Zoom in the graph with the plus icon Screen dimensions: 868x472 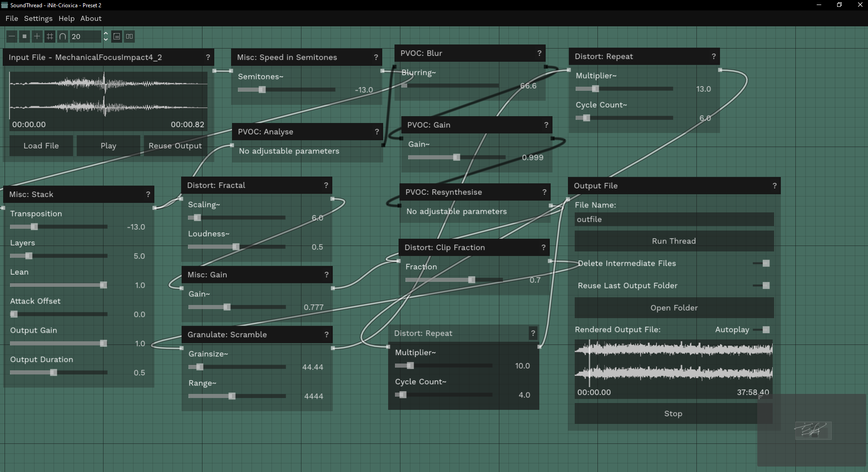[x=37, y=36]
